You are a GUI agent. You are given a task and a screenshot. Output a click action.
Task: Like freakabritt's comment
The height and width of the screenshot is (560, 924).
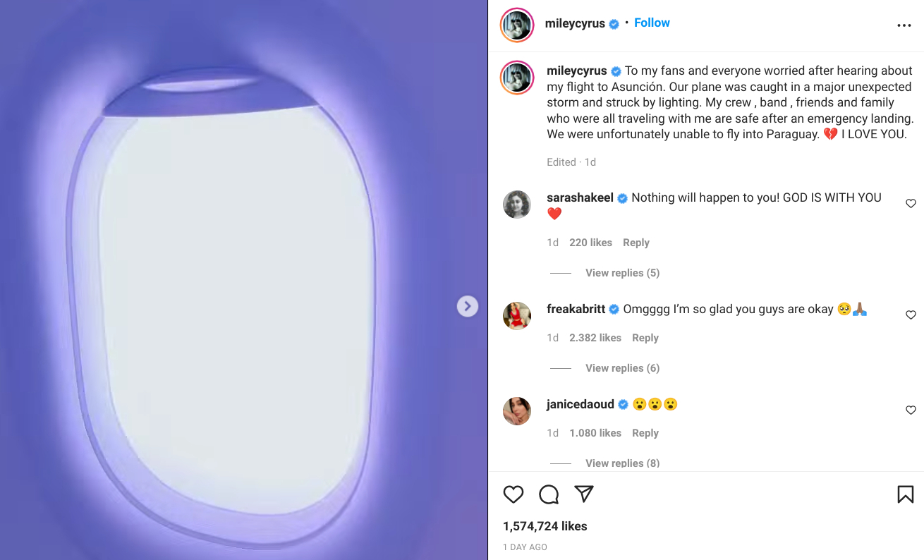click(x=911, y=315)
